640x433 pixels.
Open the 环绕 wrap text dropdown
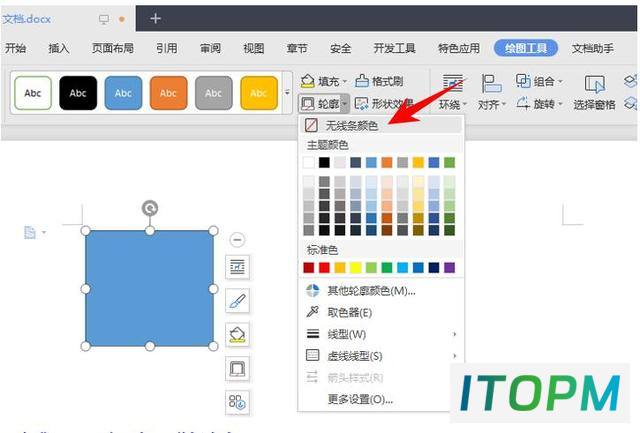(x=453, y=93)
